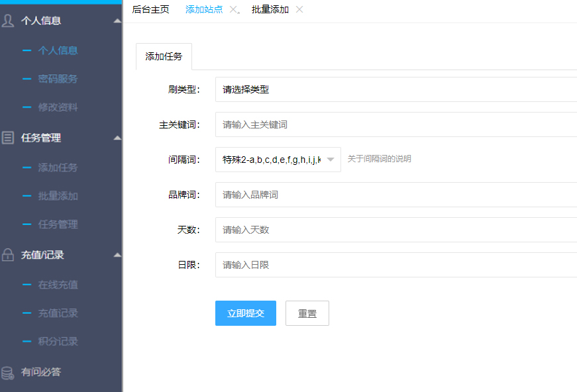Viewport: 577px width, 392px height.
Task: Close the 添加站点 tab
Action: pyautogui.click(x=233, y=9)
